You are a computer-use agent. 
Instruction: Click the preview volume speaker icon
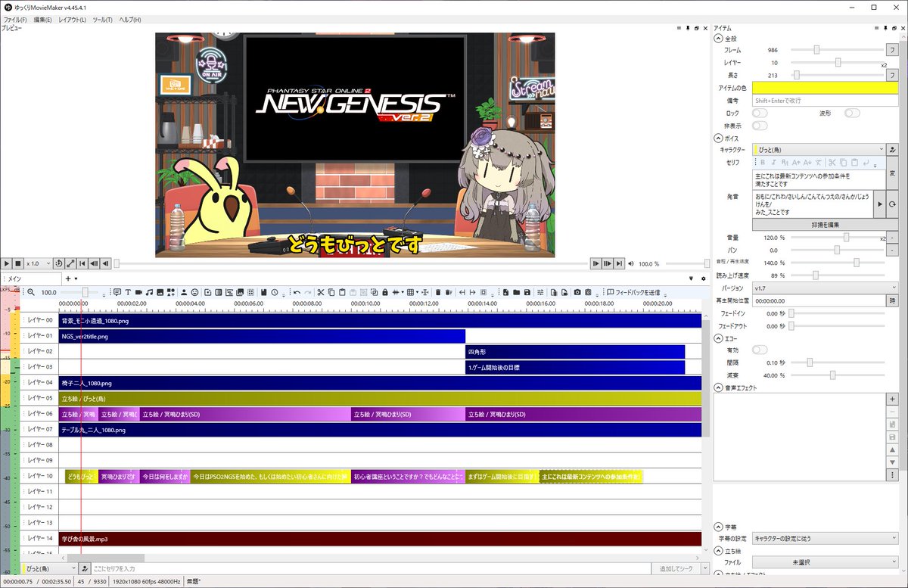click(x=632, y=263)
